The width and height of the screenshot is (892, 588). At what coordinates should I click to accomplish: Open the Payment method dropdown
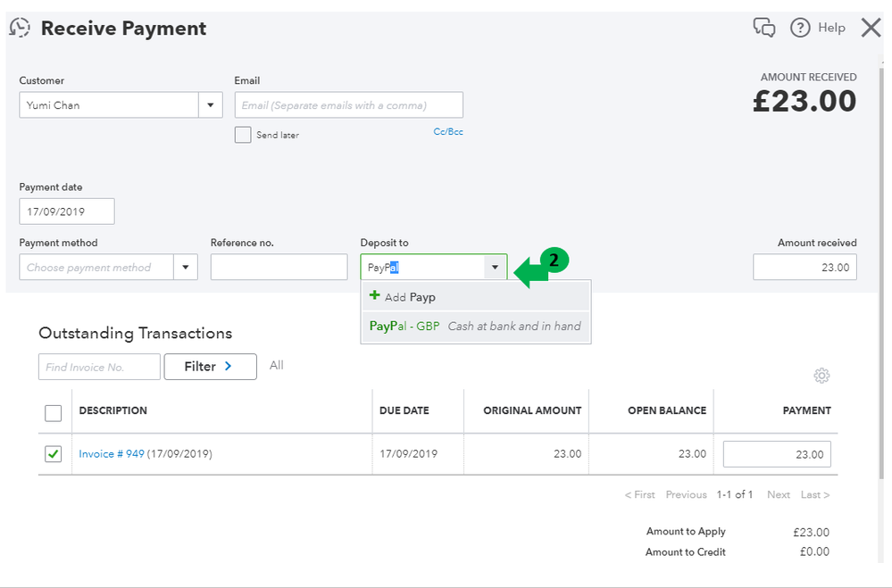pos(186,267)
